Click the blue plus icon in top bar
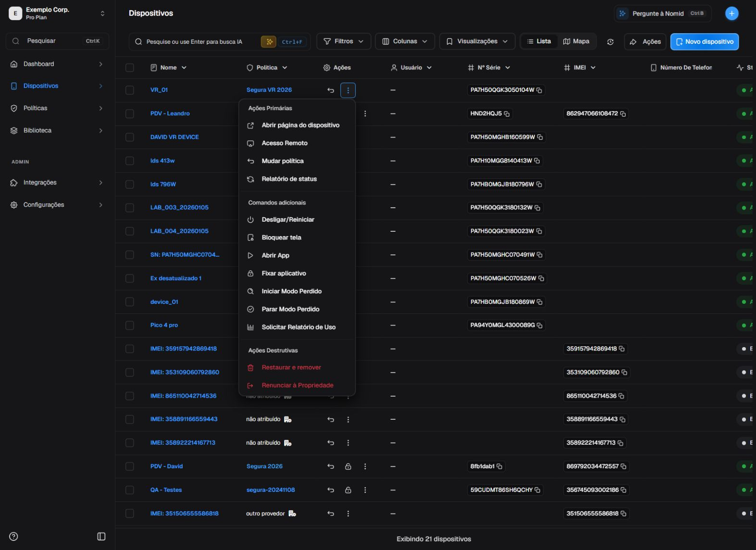Image resolution: width=756 pixels, height=550 pixels. (731, 13)
